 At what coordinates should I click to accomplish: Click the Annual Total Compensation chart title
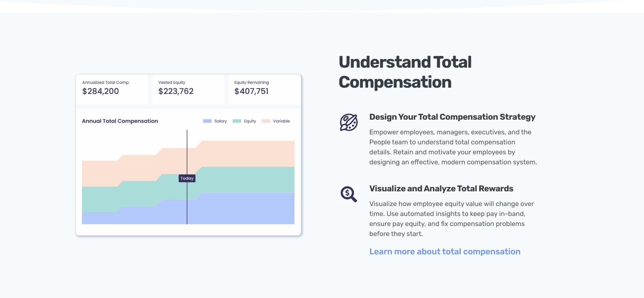coord(120,121)
